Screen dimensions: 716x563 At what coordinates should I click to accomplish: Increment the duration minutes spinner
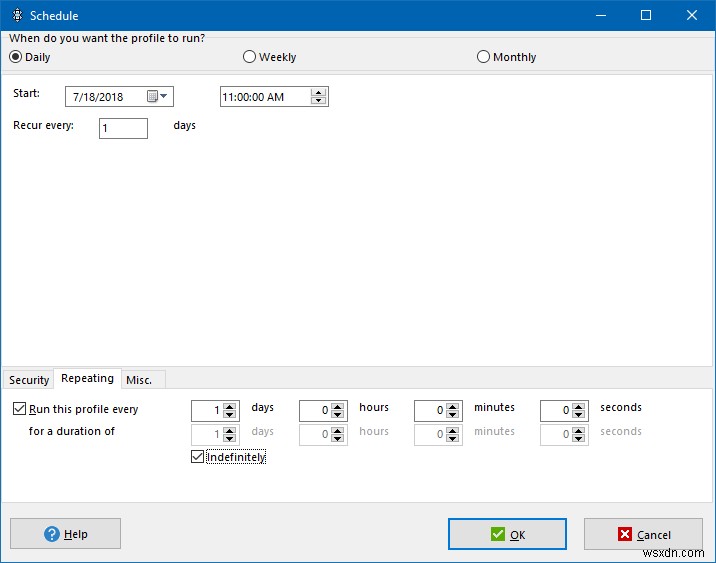[452, 431]
